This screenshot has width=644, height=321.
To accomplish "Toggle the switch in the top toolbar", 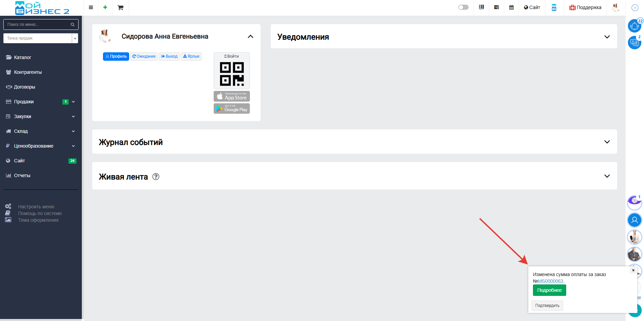I will pyautogui.click(x=463, y=7).
